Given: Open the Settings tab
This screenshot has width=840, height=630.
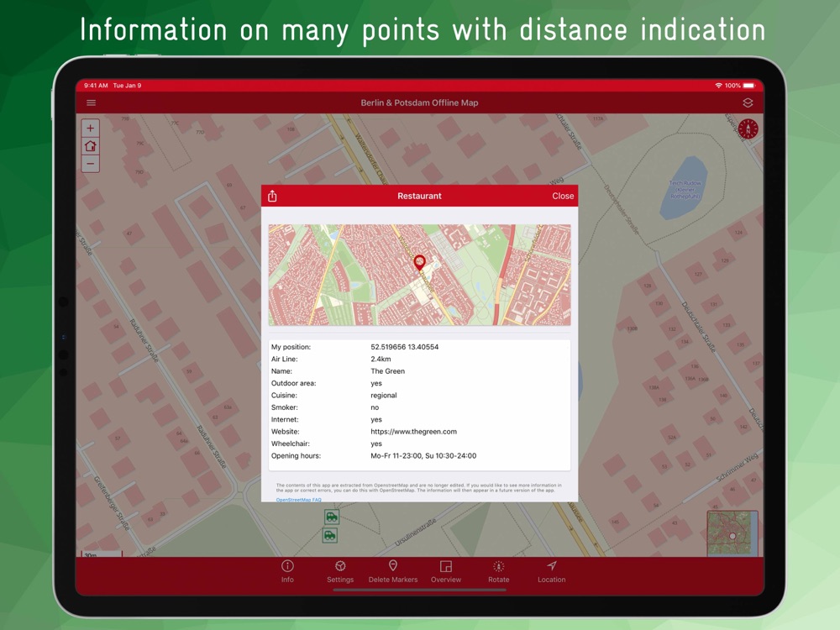Looking at the screenshot, I should 340,571.
